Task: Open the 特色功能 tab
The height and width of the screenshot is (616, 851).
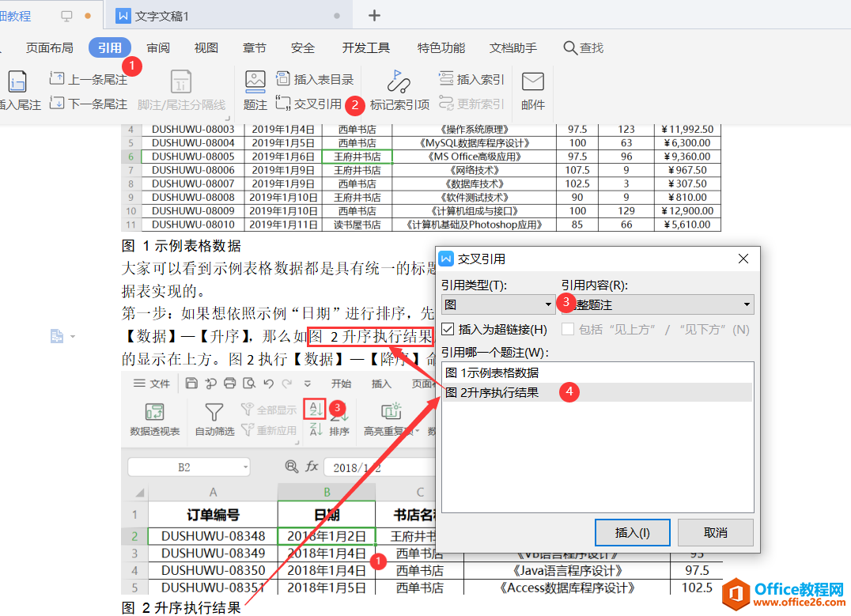Action: click(x=441, y=47)
